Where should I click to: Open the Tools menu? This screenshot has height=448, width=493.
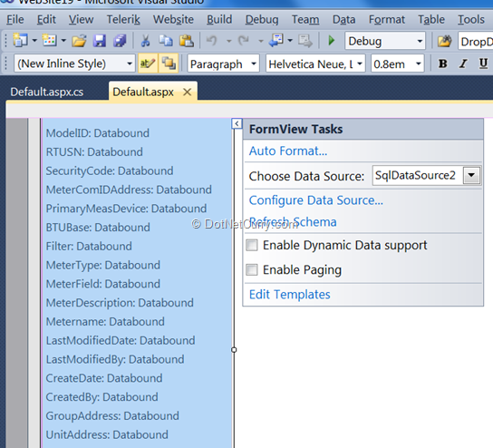(470, 20)
